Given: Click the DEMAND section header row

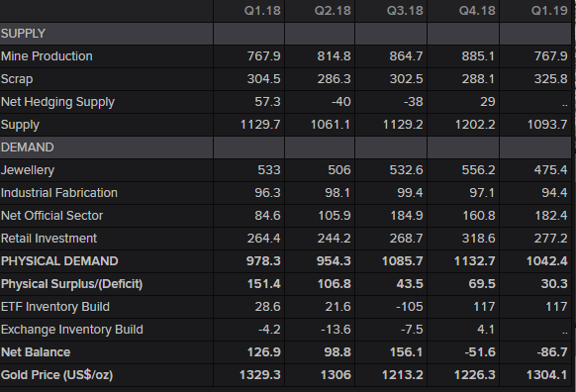Looking at the screenshot, I should [286, 147].
